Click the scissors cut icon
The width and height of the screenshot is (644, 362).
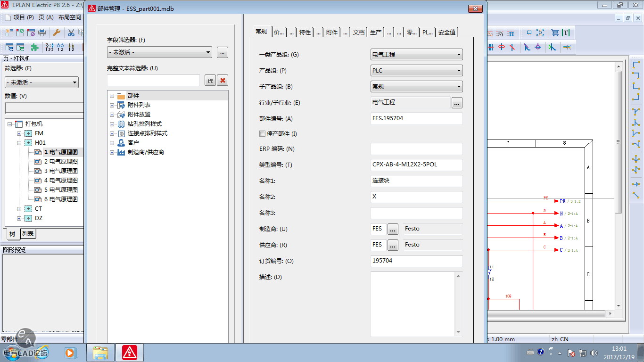(x=71, y=33)
